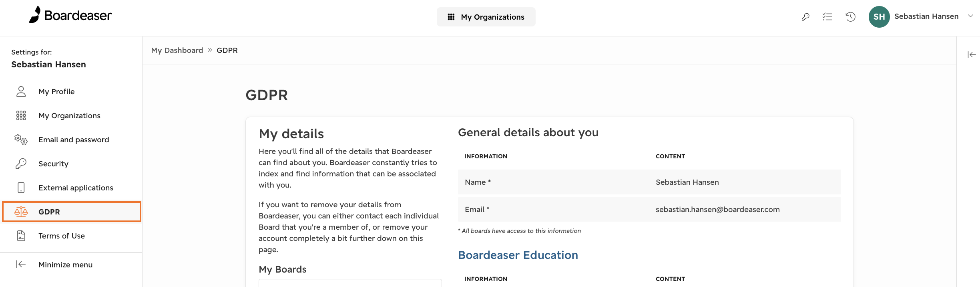This screenshot has height=287, width=980.
Task: Click the grid icon in My Organizations button
Action: coord(451,17)
